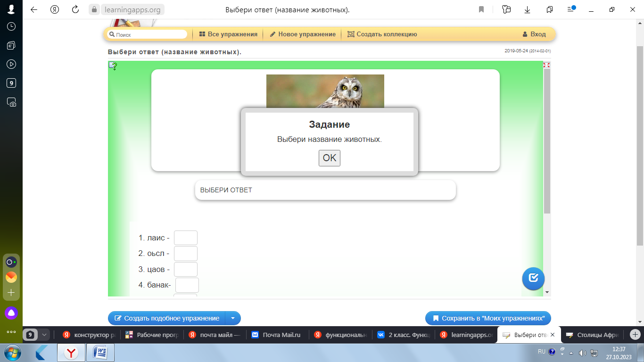Click the blue check answers round button
Screen dimensions: 644x362
point(533,278)
